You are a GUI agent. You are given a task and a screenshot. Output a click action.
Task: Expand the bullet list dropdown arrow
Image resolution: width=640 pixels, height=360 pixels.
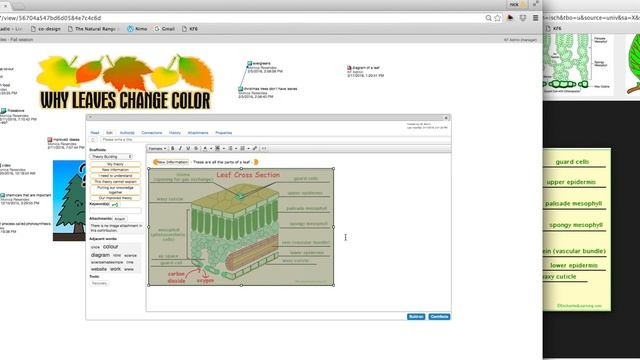[x=236, y=149]
